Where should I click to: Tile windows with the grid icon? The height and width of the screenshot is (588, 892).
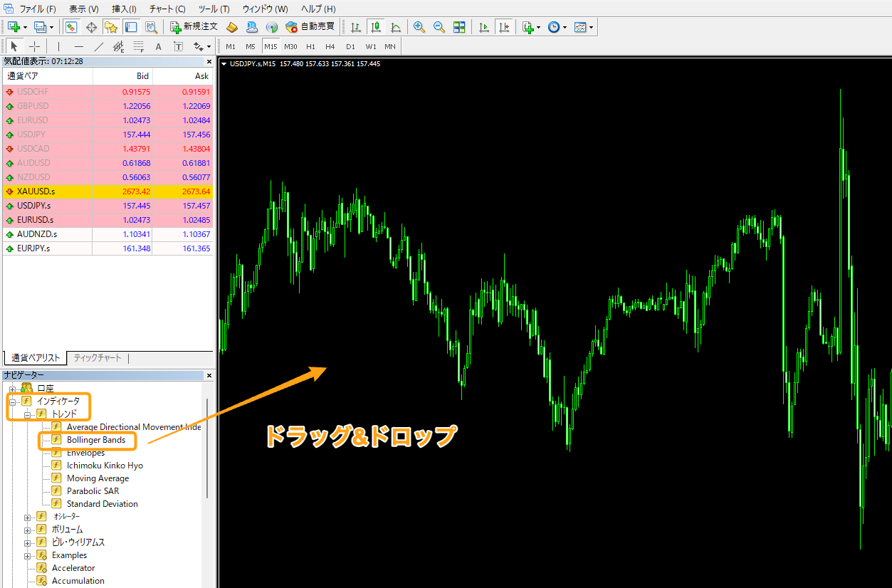[x=459, y=27]
